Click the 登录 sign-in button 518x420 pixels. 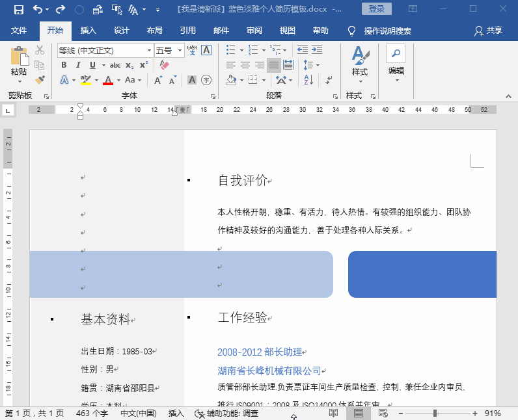click(377, 9)
